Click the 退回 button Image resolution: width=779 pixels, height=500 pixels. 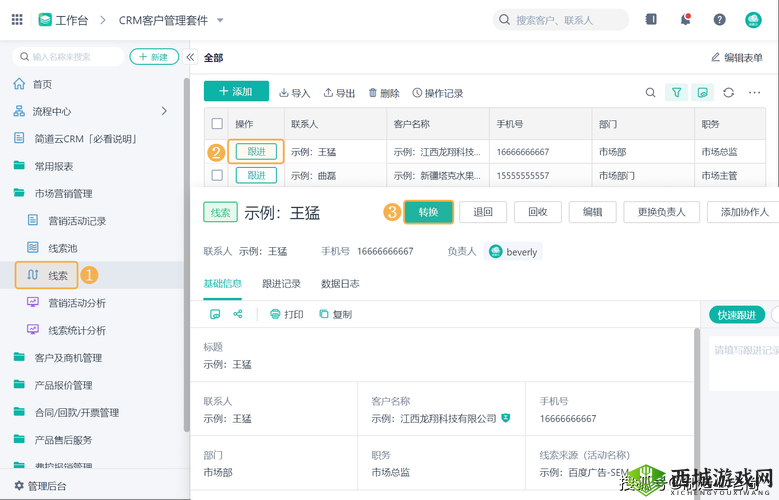[483, 212]
